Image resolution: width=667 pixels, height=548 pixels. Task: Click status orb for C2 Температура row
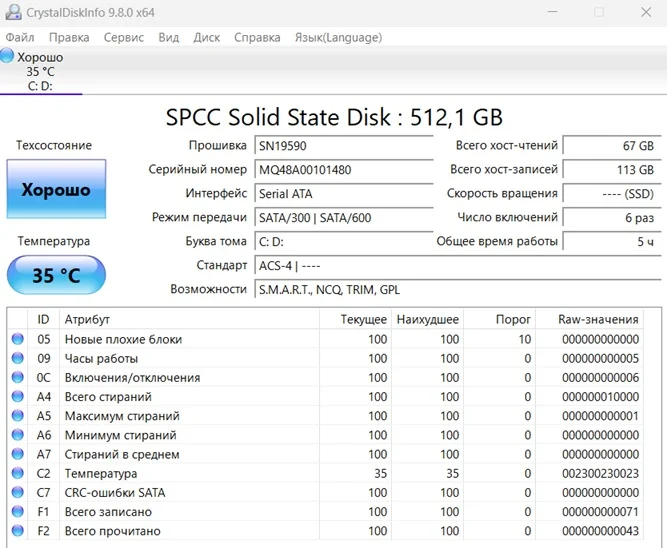tap(17, 473)
